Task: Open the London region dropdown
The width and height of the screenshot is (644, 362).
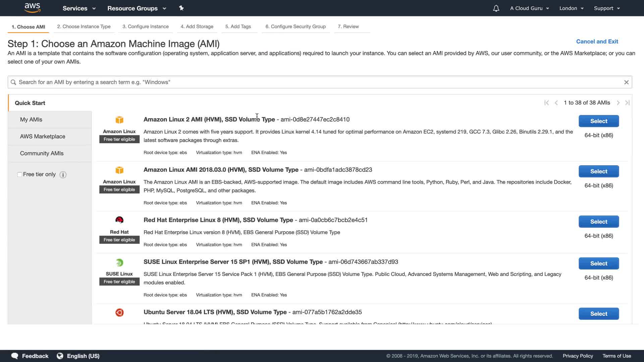Action: pos(571,8)
